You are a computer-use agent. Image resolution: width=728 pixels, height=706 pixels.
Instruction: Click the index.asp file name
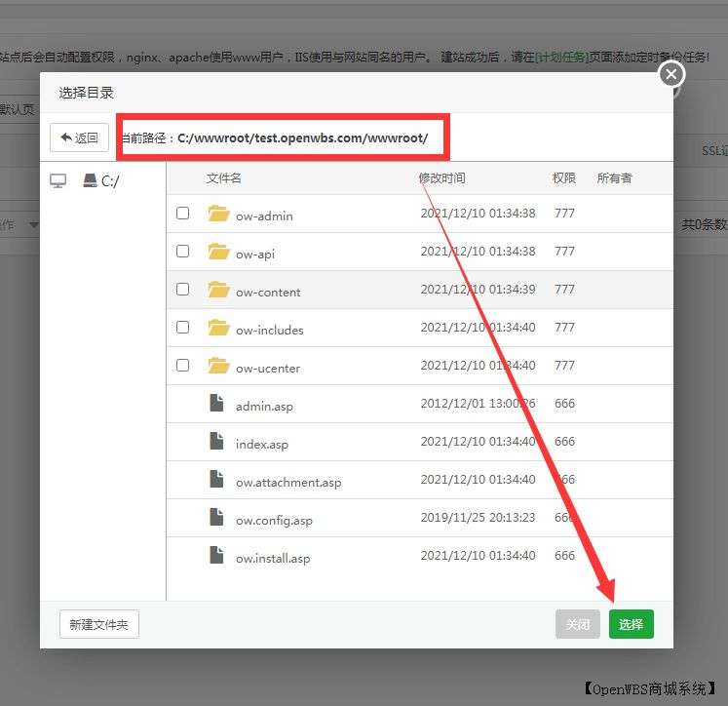point(261,445)
